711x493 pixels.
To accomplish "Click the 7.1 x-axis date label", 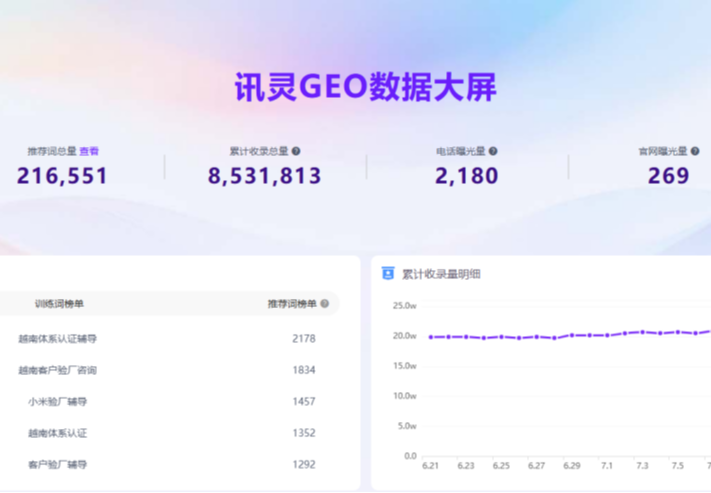I will [x=607, y=466].
